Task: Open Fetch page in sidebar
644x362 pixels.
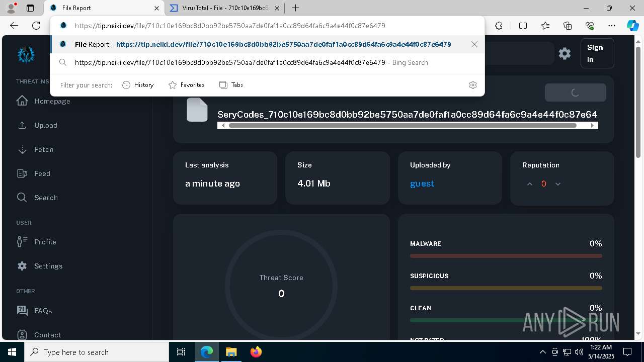Action: pyautogui.click(x=35, y=149)
